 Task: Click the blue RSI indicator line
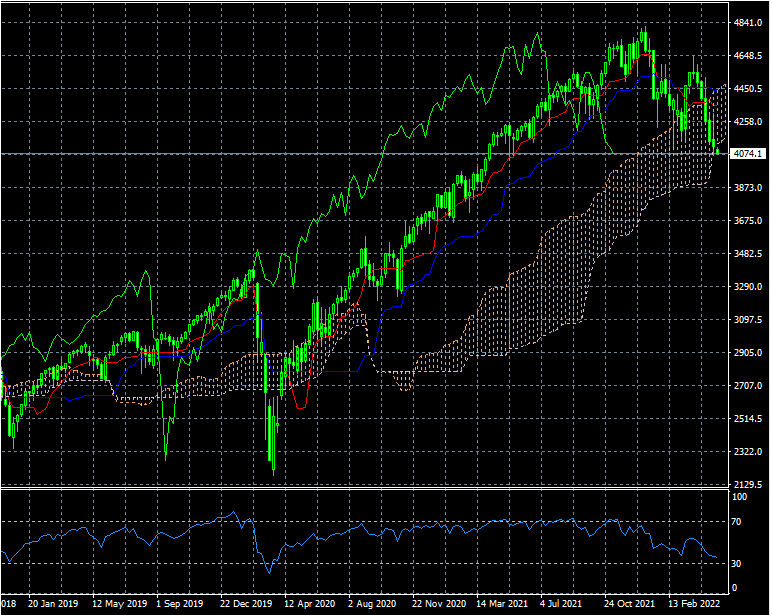point(359,542)
